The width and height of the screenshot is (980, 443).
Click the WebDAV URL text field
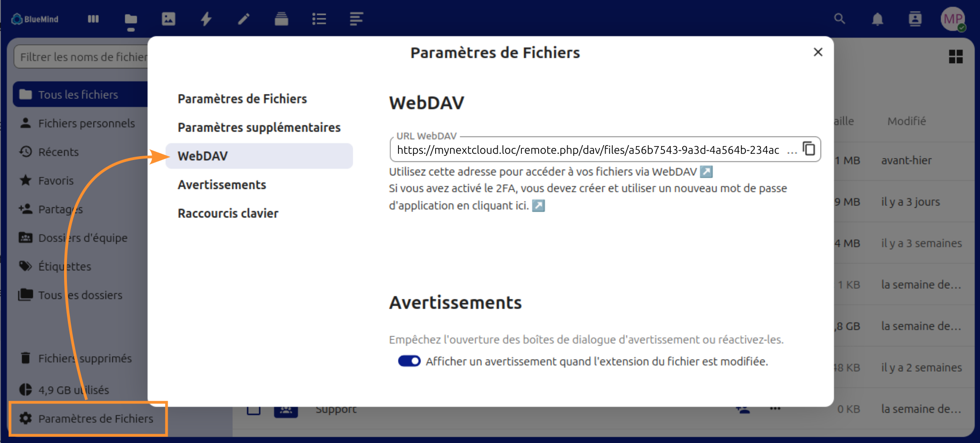588,150
